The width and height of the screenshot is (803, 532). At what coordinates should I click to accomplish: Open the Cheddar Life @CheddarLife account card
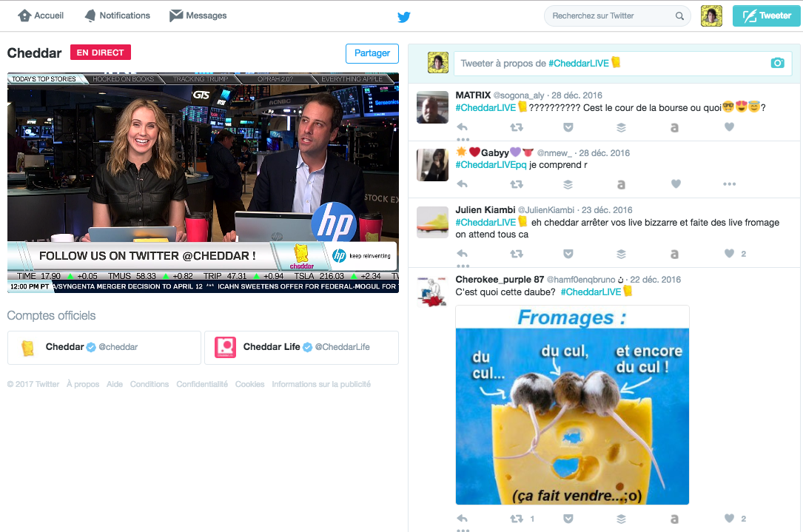pos(301,347)
